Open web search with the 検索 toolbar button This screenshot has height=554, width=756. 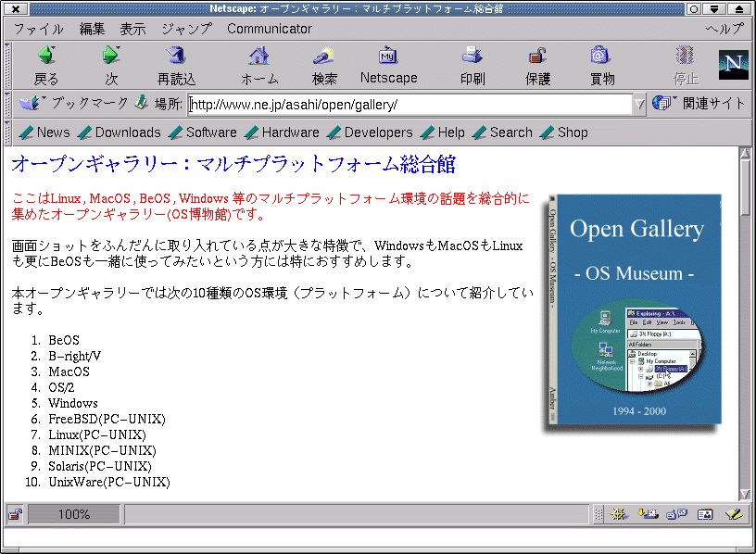coord(324,66)
